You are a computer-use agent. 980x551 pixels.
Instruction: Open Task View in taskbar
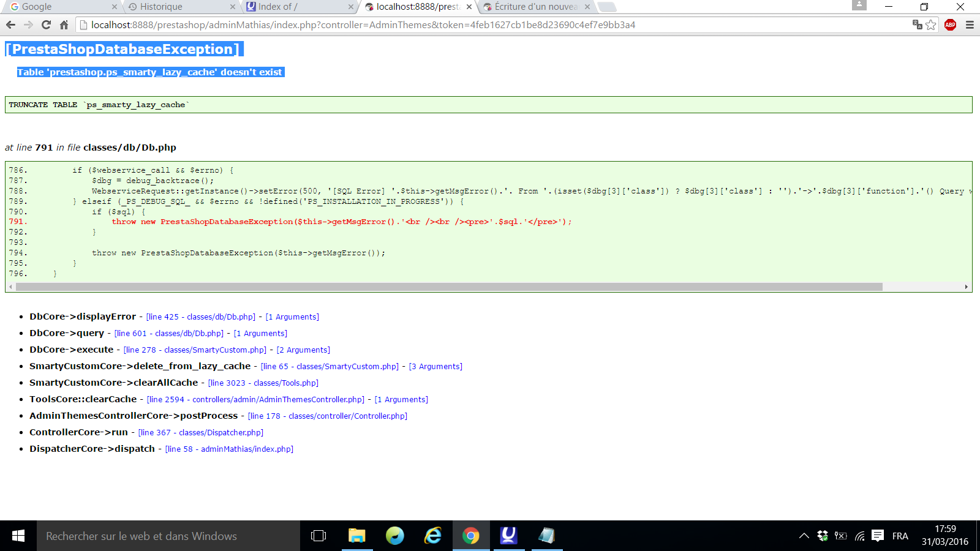(318, 536)
